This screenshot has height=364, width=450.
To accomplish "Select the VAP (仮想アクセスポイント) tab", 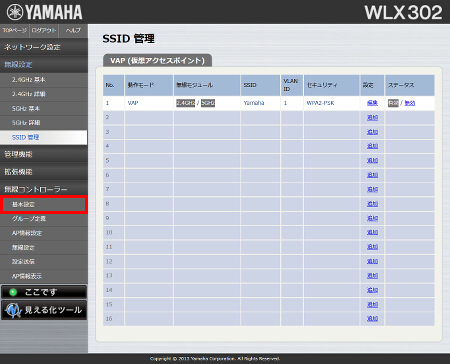I will tap(157, 60).
